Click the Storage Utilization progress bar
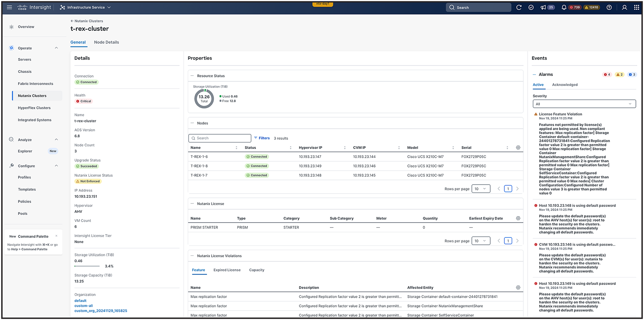 [x=87, y=266]
